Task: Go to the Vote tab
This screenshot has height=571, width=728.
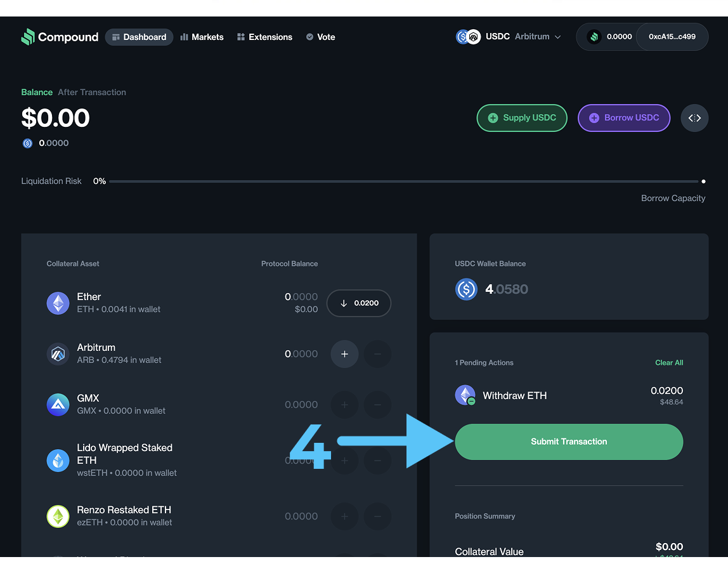Action: [320, 37]
